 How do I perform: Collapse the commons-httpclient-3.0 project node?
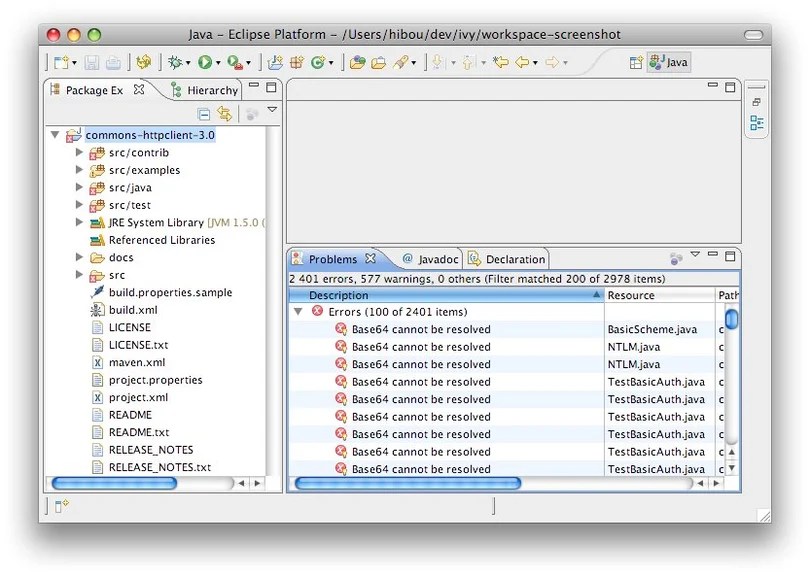point(55,135)
